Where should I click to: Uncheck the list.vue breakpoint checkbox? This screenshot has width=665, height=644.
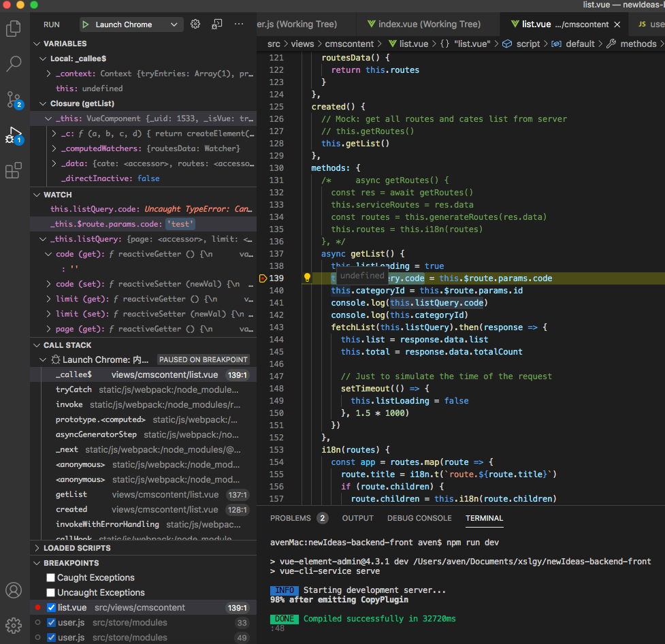click(51, 608)
